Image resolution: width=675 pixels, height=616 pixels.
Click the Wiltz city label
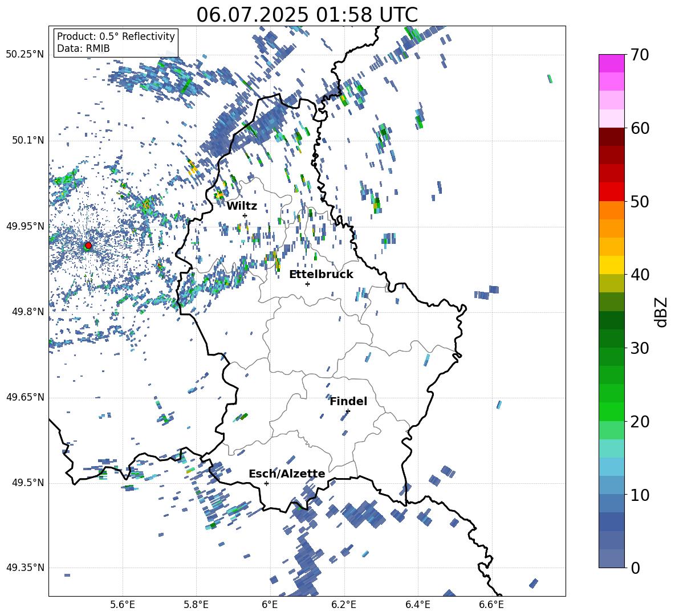[x=242, y=206]
